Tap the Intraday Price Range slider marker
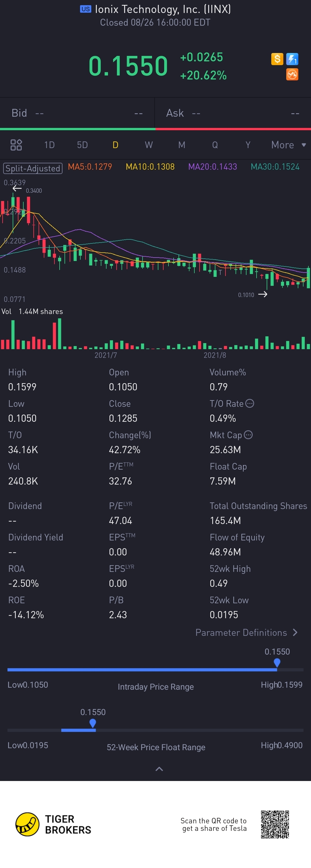 pos(277,663)
